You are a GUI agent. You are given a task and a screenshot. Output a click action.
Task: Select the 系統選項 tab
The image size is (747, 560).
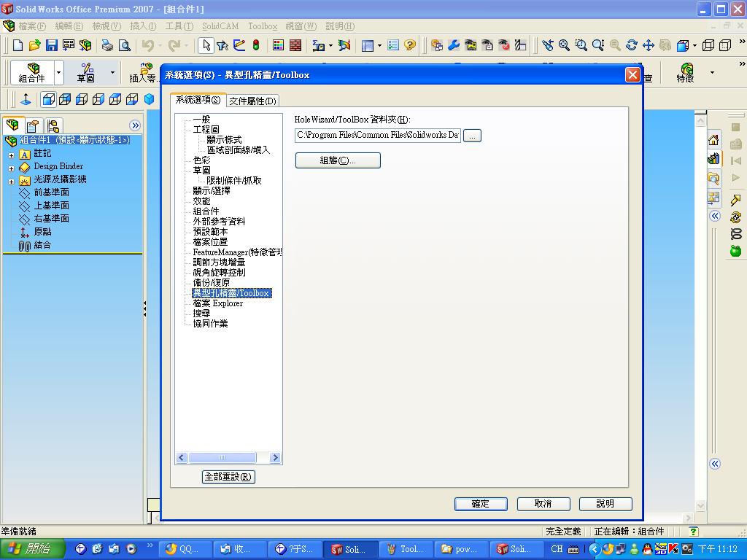[x=198, y=100]
